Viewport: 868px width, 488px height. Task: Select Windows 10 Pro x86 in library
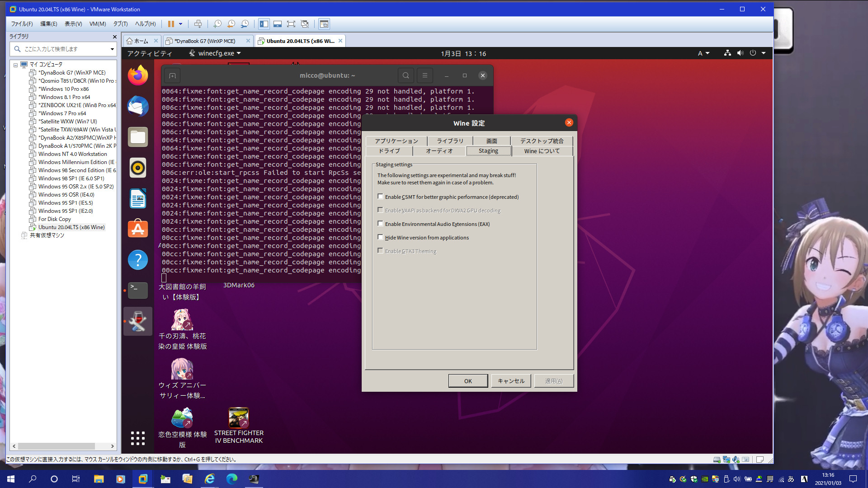63,89
